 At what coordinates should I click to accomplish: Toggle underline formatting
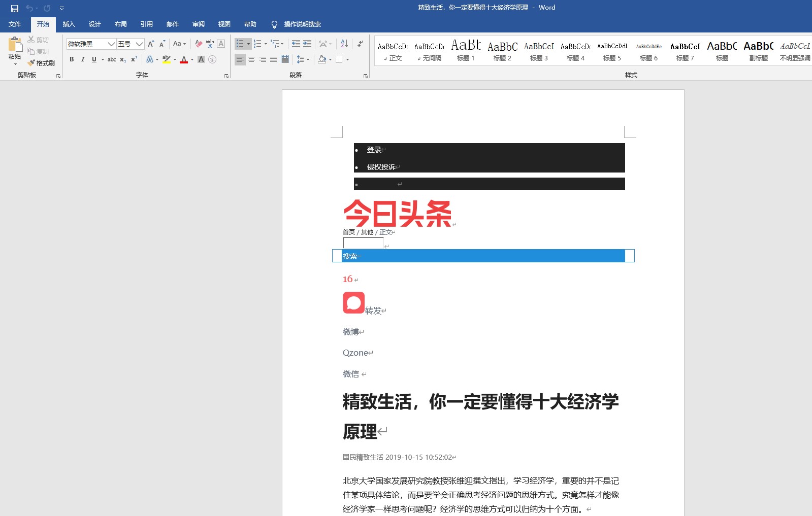click(x=94, y=59)
